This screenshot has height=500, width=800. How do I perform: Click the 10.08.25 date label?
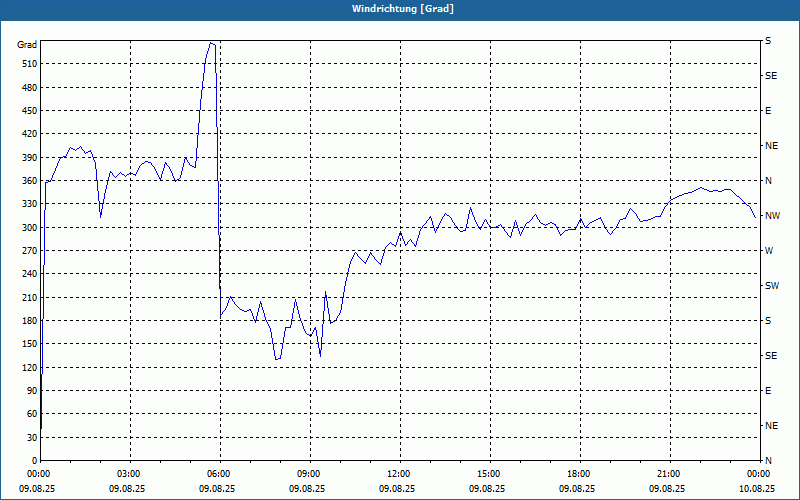point(757,488)
